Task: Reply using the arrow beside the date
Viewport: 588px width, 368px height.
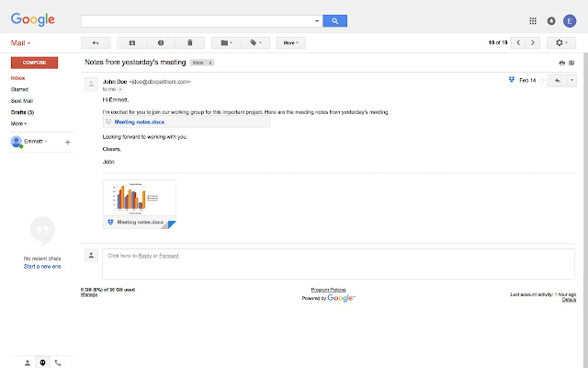Action: [558, 80]
